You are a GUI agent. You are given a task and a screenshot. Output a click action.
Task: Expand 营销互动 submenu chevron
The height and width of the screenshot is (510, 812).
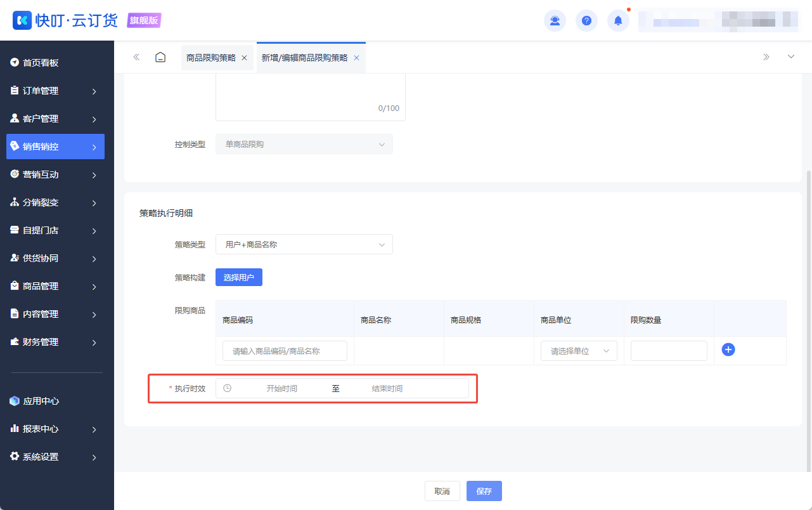[x=94, y=175]
